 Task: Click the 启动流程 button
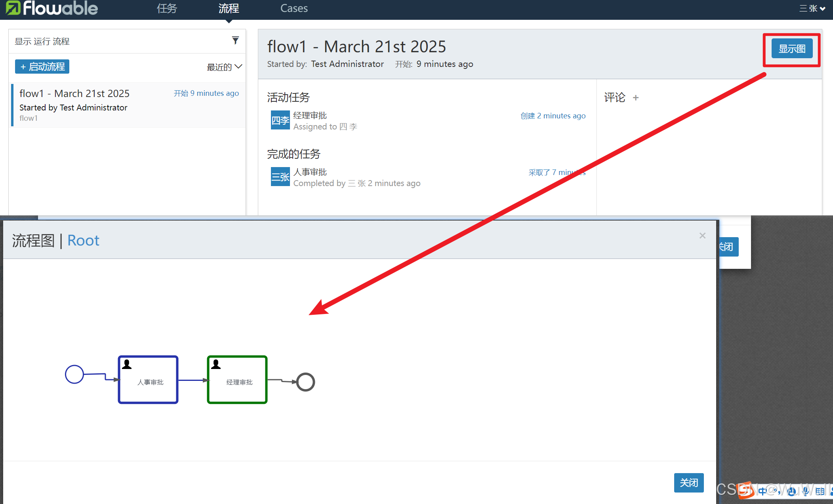pos(42,67)
